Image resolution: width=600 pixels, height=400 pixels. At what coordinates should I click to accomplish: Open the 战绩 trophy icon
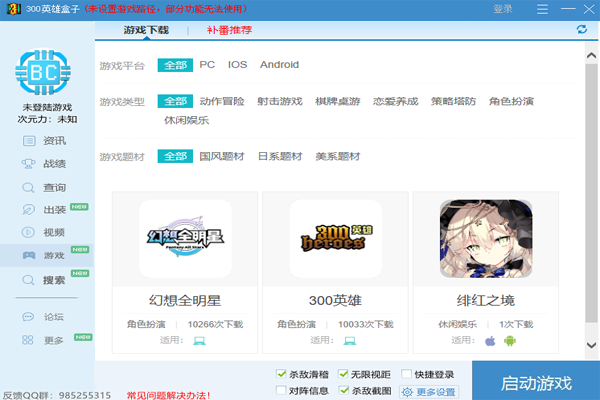tap(28, 164)
